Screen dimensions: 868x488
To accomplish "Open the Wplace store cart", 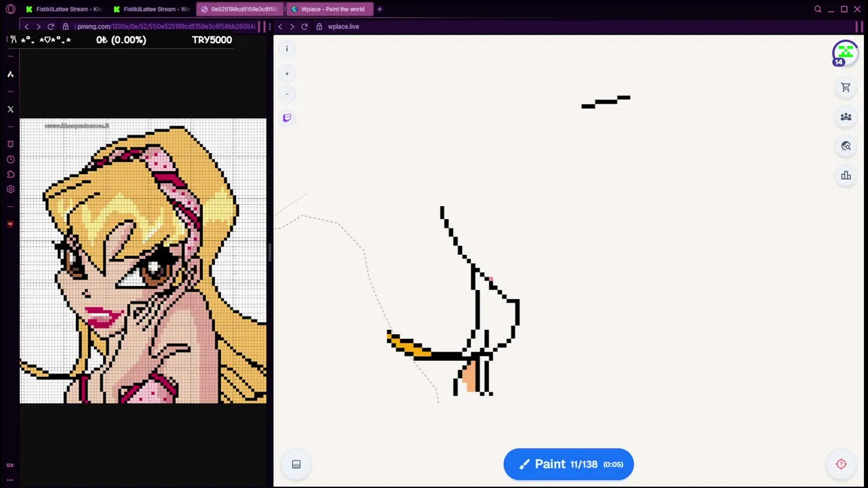I will (x=846, y=87).
